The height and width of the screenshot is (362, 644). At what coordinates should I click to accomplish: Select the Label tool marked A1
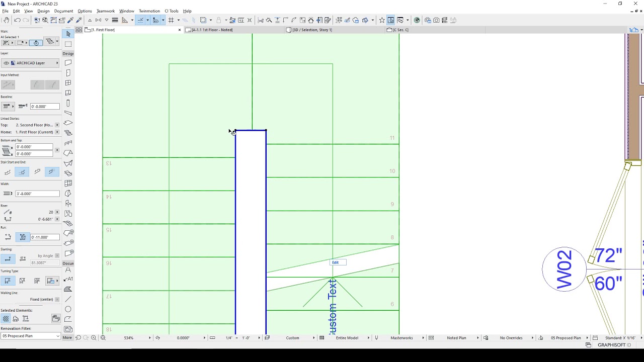[x=68, y=279]
